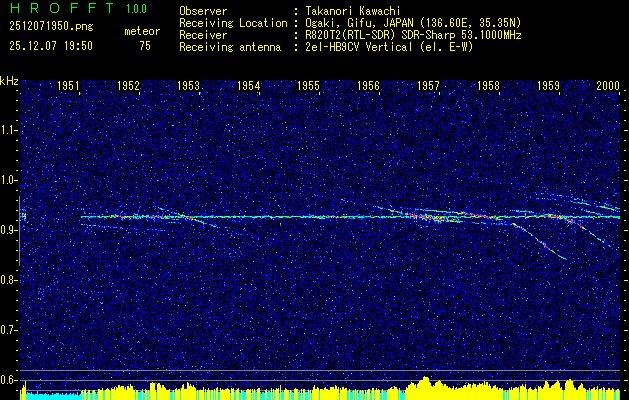Click the 1.1 kHz frequency label
The image size is (629, 400).
(x=9, y=130)
